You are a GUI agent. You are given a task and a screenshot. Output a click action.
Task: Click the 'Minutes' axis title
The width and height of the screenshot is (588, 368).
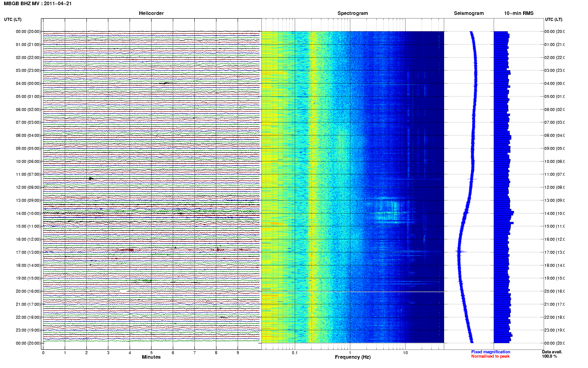pos(151,357)
